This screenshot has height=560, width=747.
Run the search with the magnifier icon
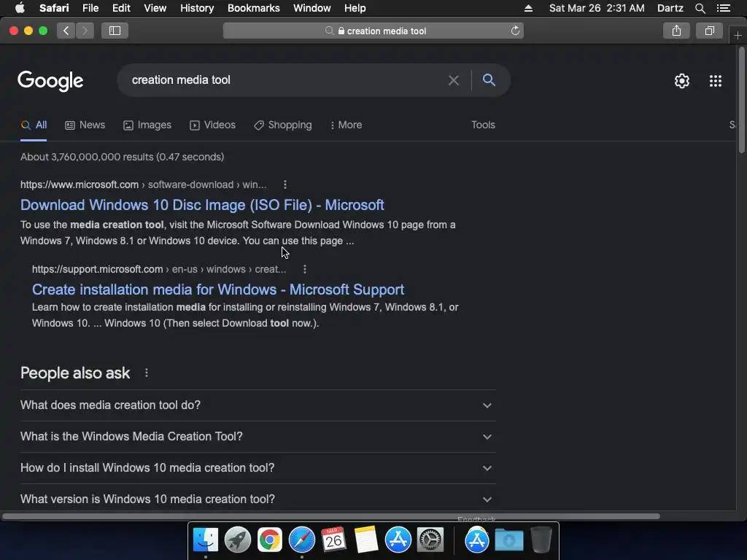(489, 80)
